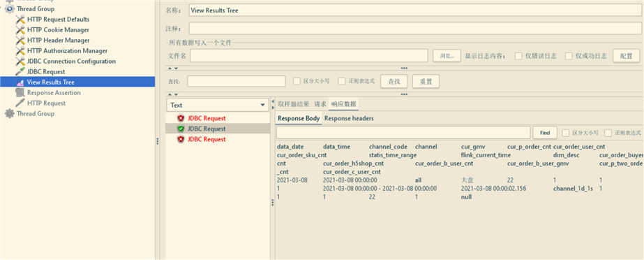This screenshot has width=644, height=260.
Task: Focus the response body Find text field
Action: pyautogui.click(x=403, y=133)
